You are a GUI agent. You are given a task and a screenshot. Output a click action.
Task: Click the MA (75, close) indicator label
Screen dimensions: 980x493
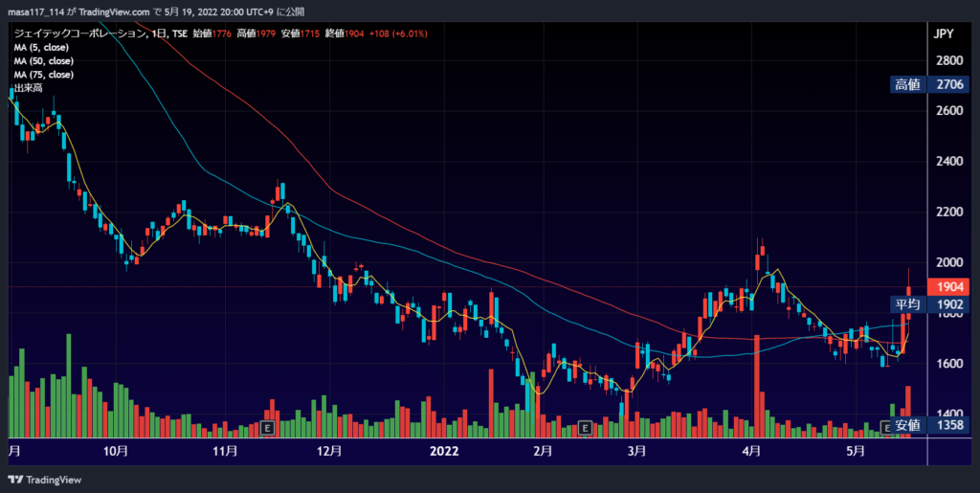(x=44, y=75)
